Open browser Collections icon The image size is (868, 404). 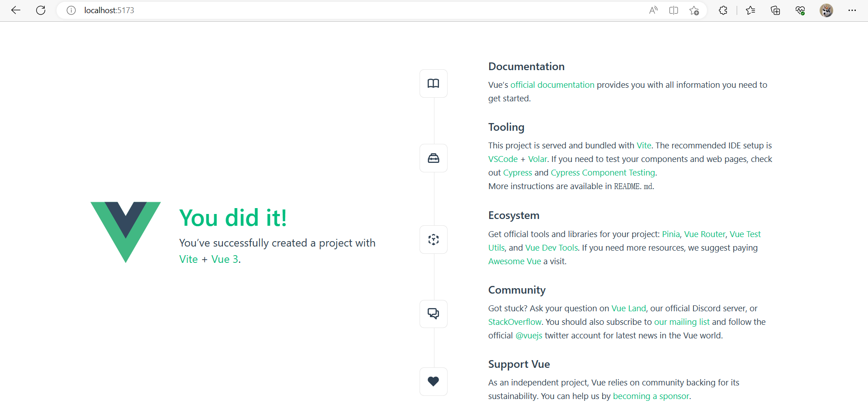775,10
